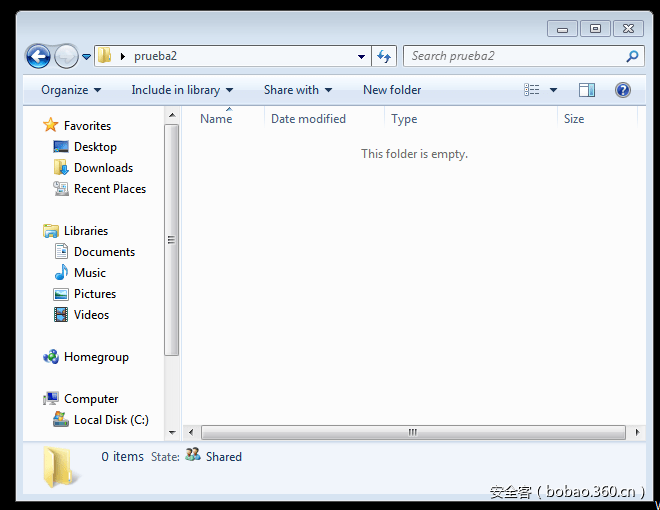This screenshot has height=510, width=660.
Task: Click navigation pane scroll down arrow
Action: (x=172, y=432)
